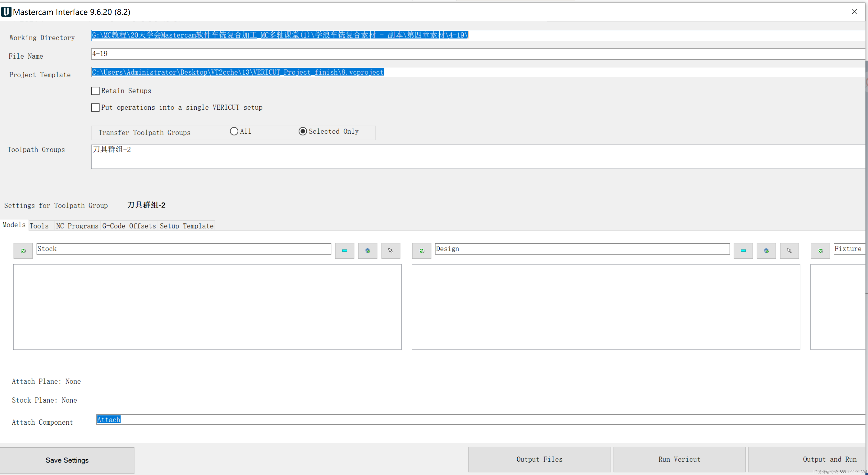The width and height of the screenshot is (868, 475).
Task: Switch to the Models tab
Action: 14,225
